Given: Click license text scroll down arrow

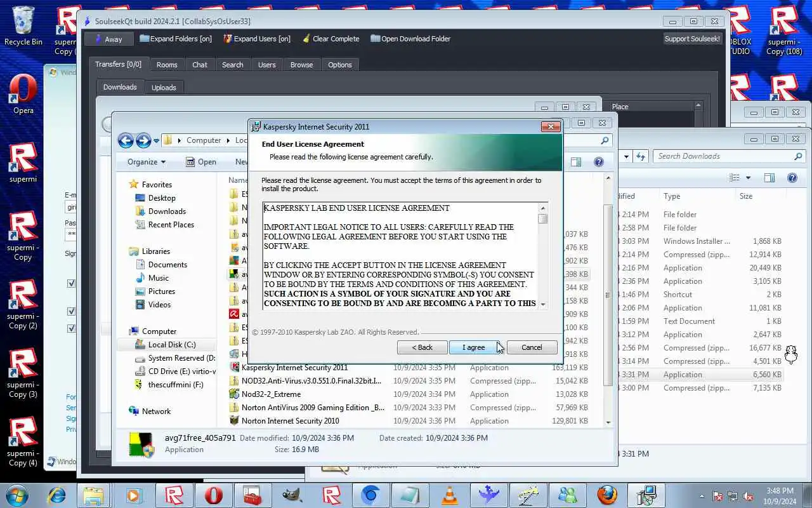Looking at the screenshot, I should point(542,304).
